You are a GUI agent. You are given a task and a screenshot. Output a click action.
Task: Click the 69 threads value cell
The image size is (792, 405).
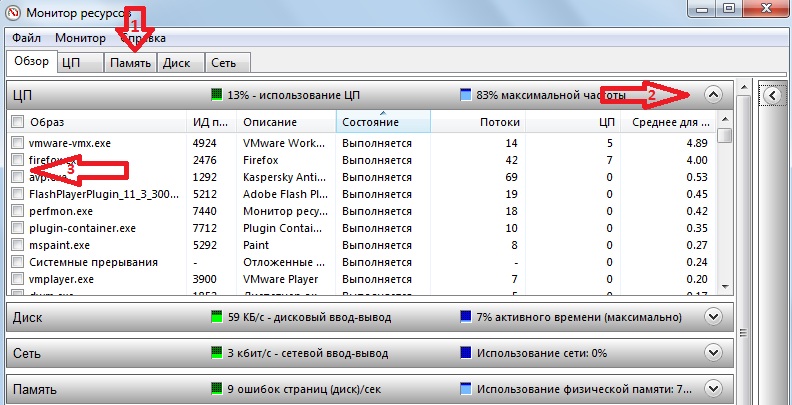(511, 177)
